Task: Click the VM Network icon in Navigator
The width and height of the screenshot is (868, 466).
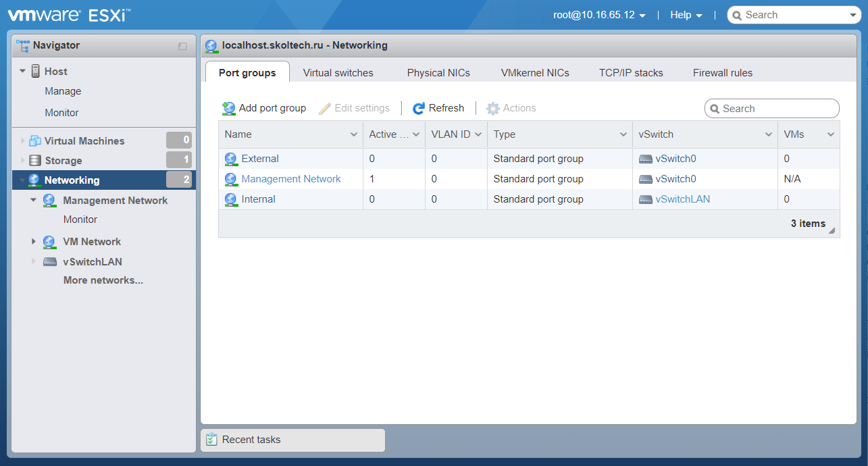Action: click(x=49, y=242)
